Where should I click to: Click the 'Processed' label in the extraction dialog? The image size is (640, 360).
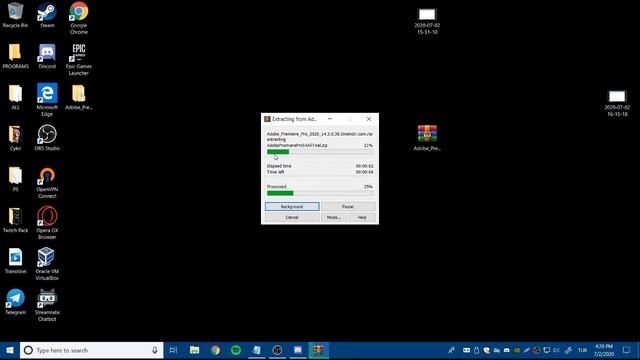coord(276,187)
